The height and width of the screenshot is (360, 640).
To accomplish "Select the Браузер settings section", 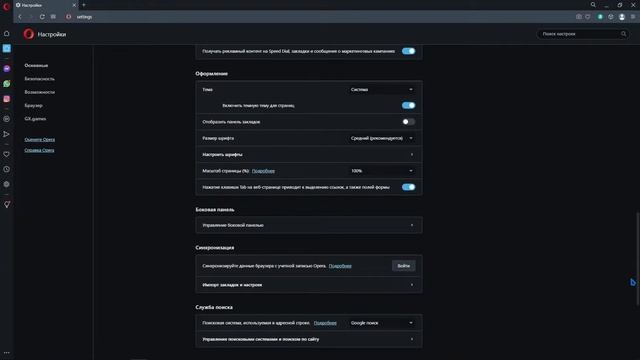I will click(x=33, y=105).
